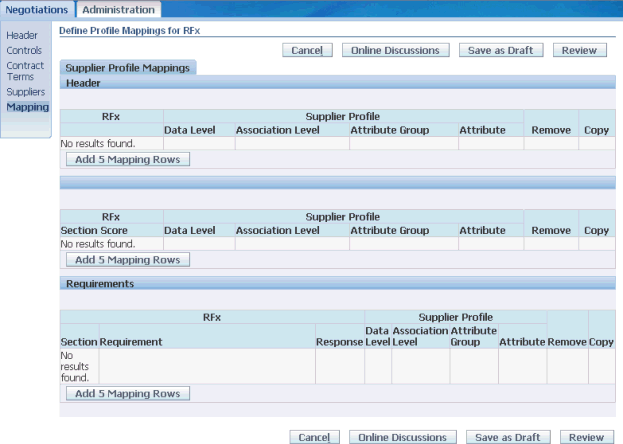Click the bottom Save as Draft button
The image size is (623, 444).
coord(508,437)
